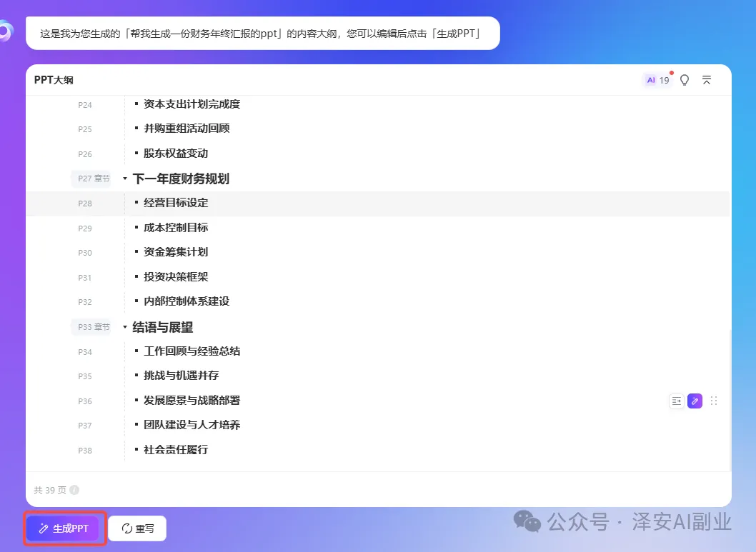
Task: Select the 股东权益变动 outline item
Action: coord(176,154)
